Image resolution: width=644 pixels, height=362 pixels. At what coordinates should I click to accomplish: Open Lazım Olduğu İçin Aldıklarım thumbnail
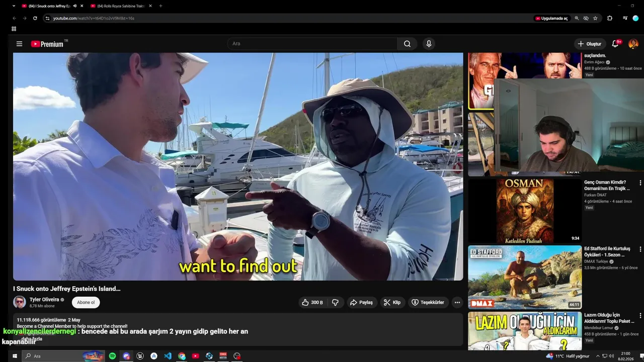[x=525, y=331]
